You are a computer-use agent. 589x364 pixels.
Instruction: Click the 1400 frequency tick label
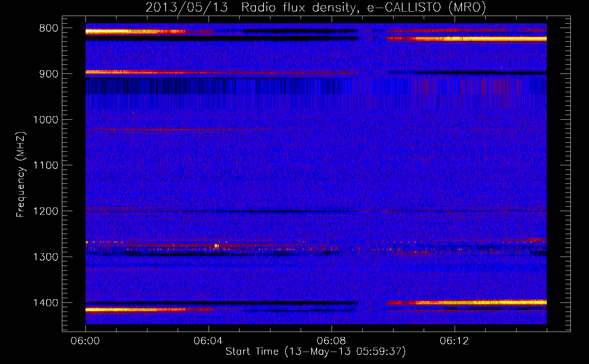click(x=46, y=303)
